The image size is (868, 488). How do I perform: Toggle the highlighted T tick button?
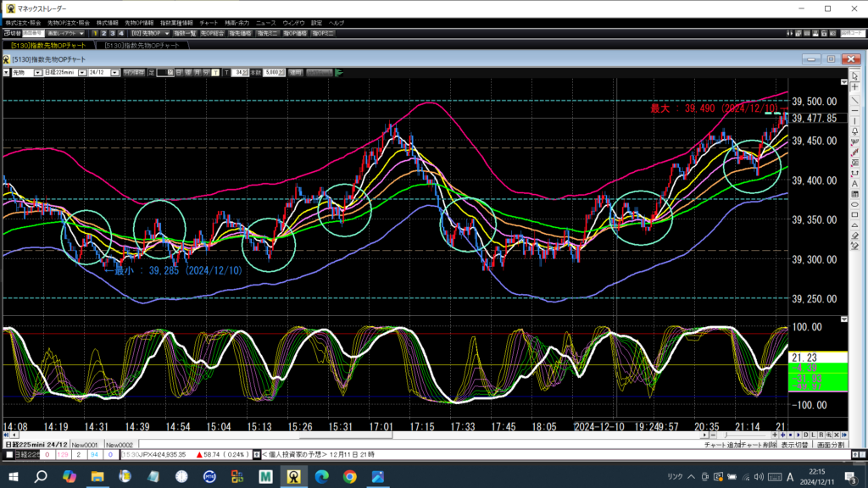click(215, 73)
